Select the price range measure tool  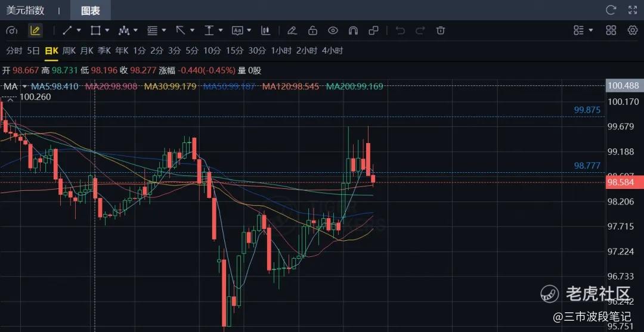(x=209, y=30)
